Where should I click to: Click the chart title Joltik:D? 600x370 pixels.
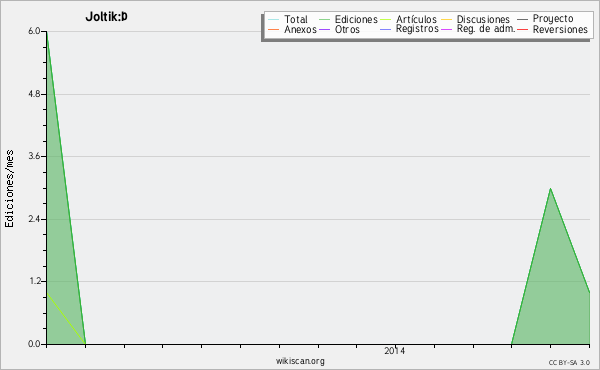tap(106, 17)
